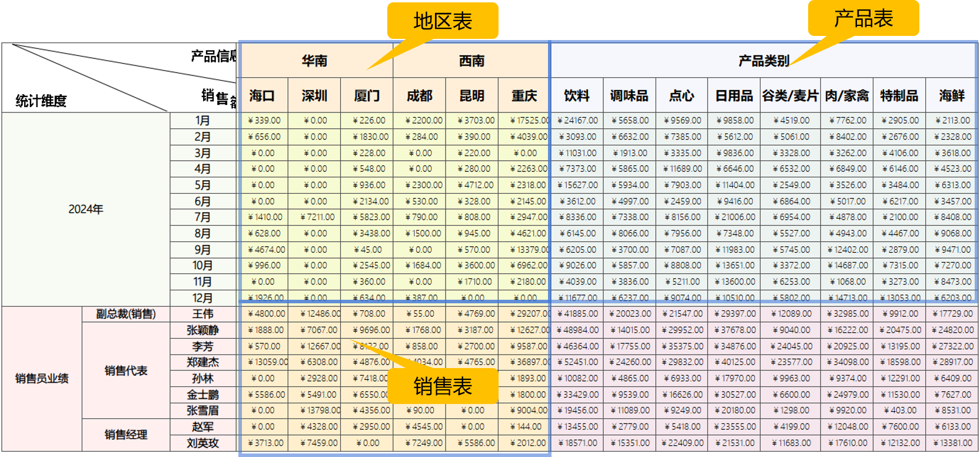Click the ¥23555.00 cell for 赵军 日用品

click(734, 426)
